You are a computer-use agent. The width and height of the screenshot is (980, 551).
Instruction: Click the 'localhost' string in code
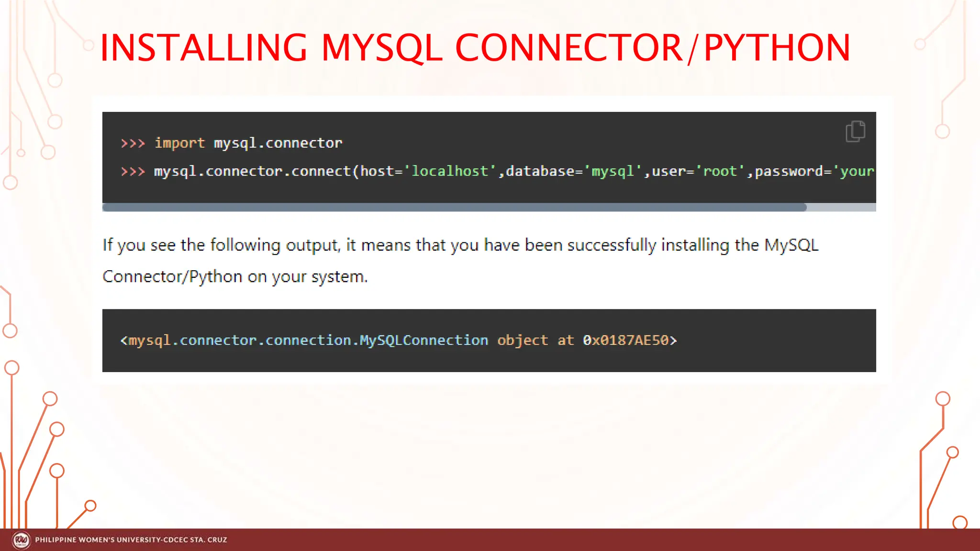point(450,171)
